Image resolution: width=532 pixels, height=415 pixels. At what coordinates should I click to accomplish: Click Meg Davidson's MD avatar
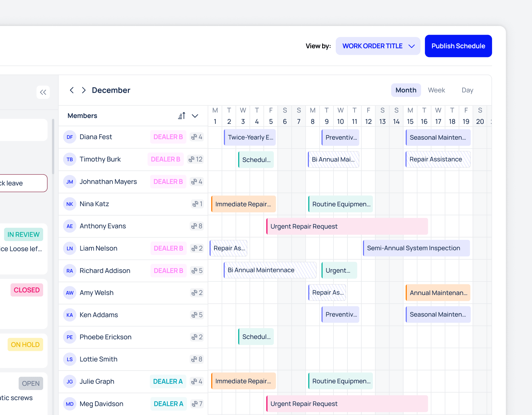click(x=70, y=404)
